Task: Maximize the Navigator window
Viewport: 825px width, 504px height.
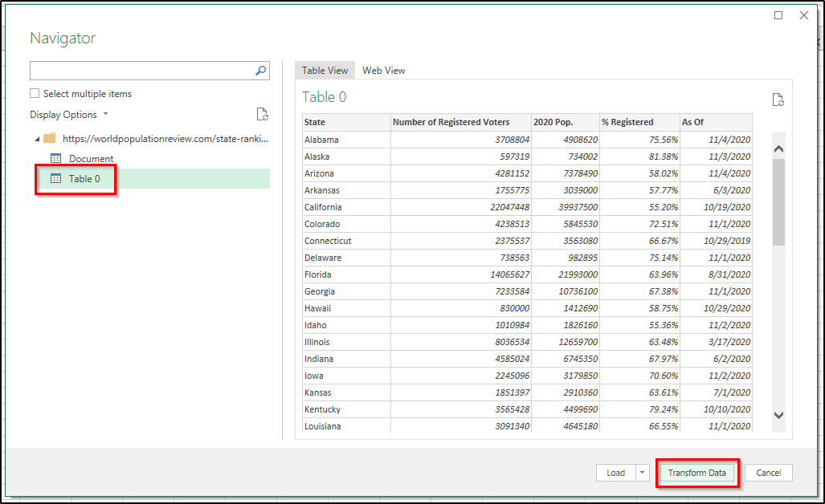Action: click(x=778, y=15)
